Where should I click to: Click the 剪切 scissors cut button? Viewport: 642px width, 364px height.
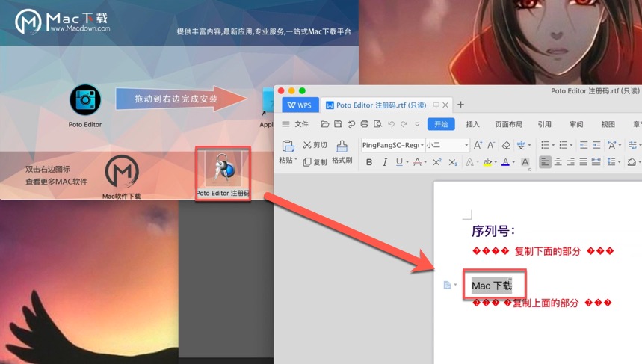(x=315, y=145)
